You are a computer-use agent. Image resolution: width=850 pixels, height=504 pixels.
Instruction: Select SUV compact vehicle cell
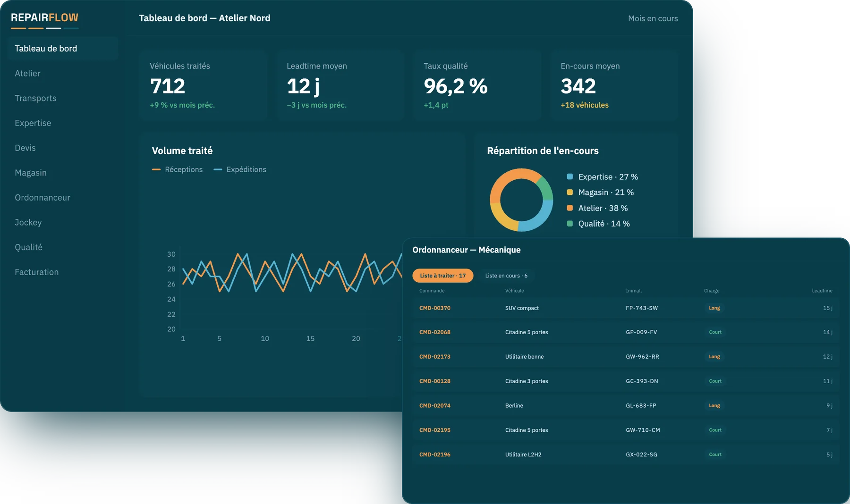(x=522, y=308)
